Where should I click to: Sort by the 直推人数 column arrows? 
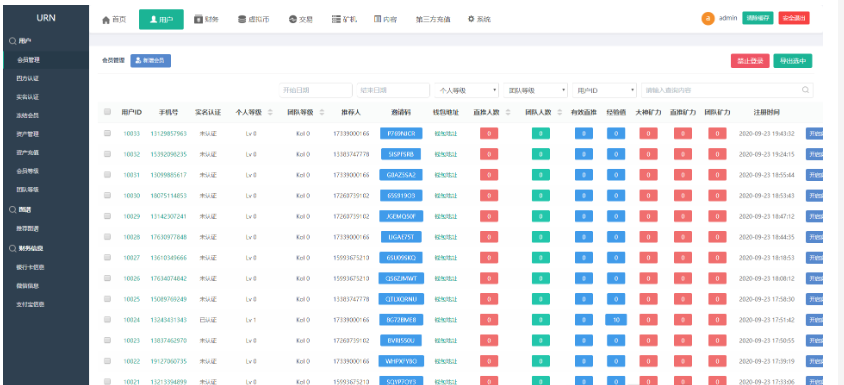(x=508, y=112)
